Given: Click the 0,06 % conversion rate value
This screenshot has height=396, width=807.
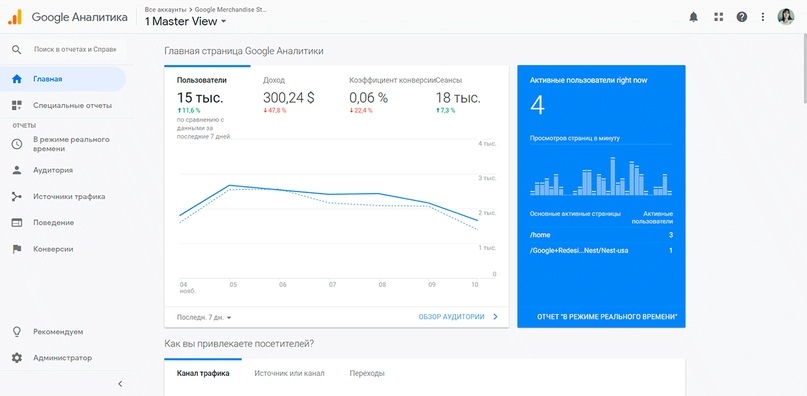Looking at the screenshot, I should coord(369,98).
